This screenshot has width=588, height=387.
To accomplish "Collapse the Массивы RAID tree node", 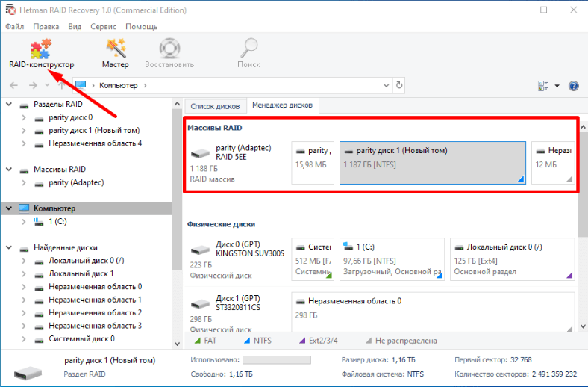I will [x=9, y=170].
